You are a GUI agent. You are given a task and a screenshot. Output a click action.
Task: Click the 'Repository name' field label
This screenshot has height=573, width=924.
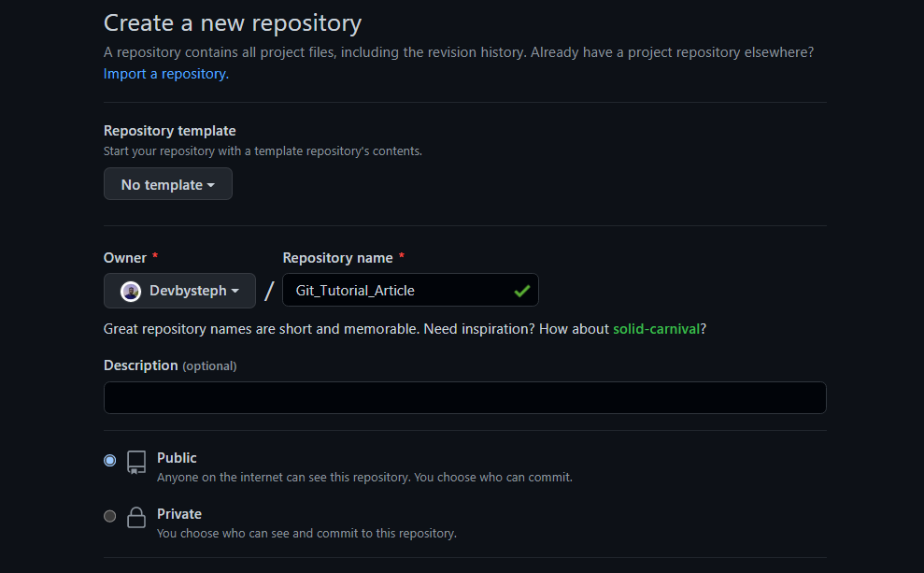point(337,258)
